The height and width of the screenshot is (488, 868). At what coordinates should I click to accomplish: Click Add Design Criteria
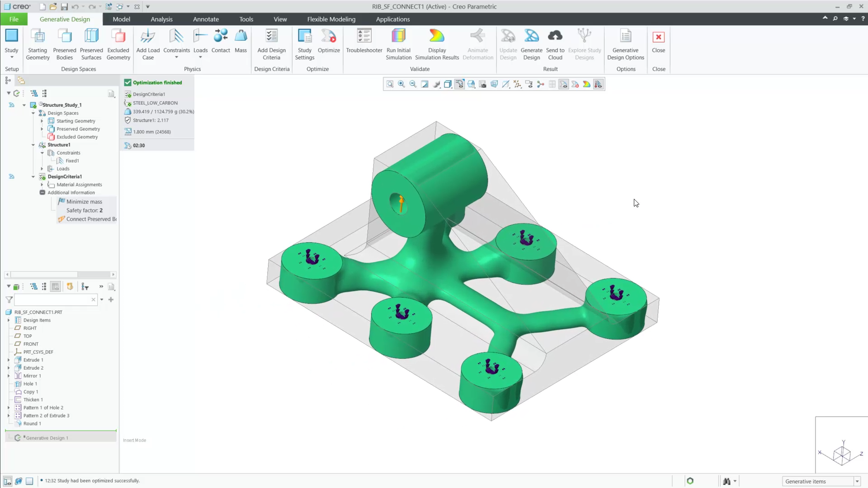click(271, 44)
